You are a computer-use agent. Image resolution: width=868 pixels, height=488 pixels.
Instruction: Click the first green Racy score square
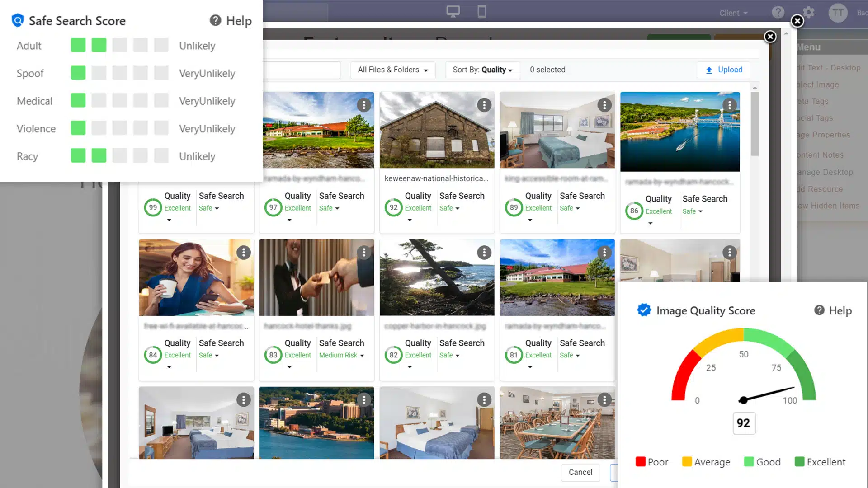pyautogui.click(x=78, y=155)
